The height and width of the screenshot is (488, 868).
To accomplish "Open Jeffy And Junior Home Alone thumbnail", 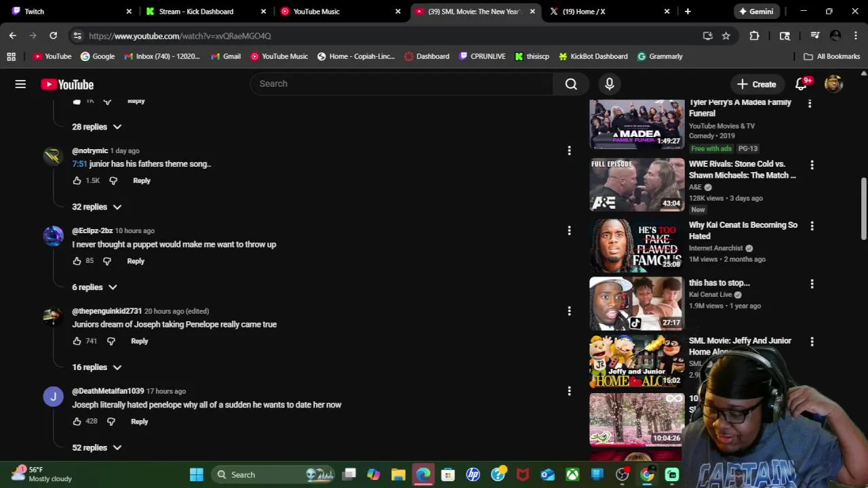I will pyautogui.click(x=637, y=361).
